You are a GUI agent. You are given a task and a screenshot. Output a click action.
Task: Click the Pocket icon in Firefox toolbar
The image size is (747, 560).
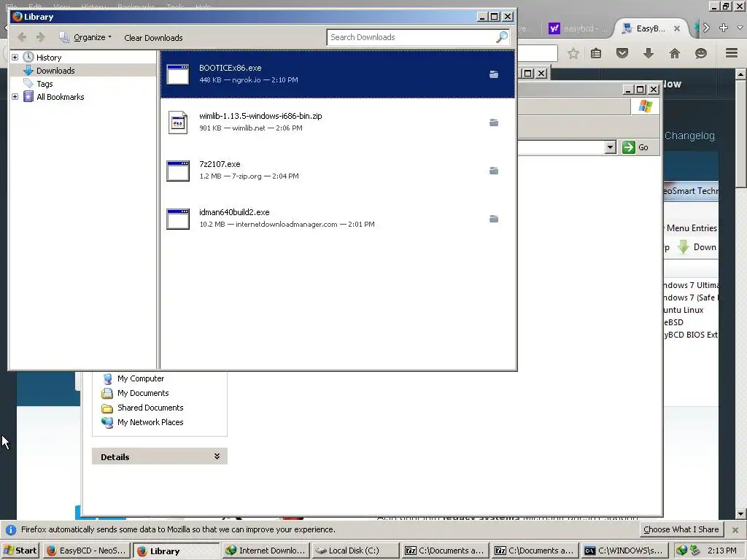(622, 53)
